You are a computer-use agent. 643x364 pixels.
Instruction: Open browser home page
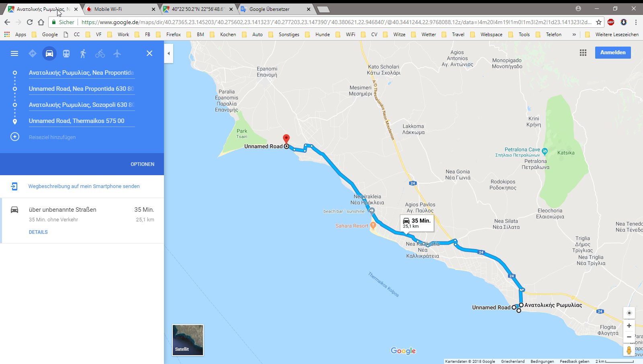pyautogui.click(x=41, y=22)
